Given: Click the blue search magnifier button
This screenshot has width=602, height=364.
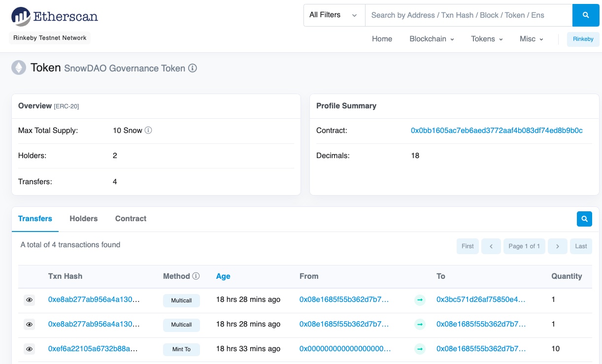Looking at the screenshot, I should pyautogui.click(x=586, y=15).
